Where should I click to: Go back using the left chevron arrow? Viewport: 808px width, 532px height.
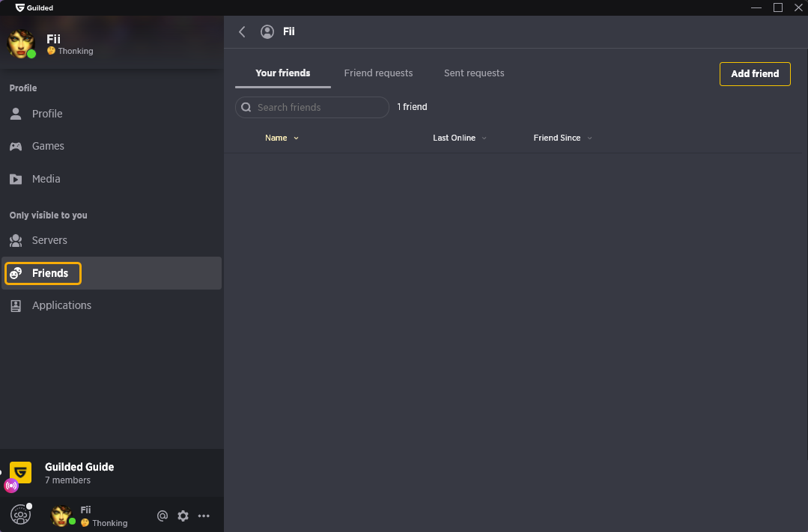tap(242, 32)
